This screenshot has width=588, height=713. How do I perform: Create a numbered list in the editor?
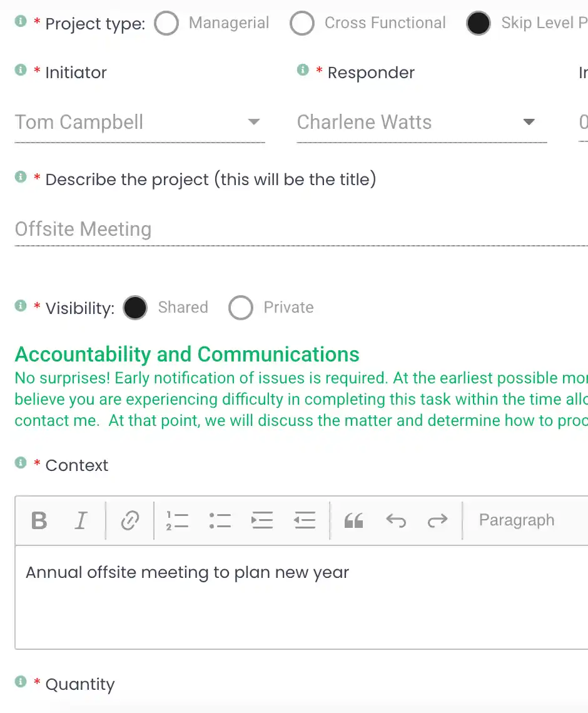[x=178, y=520]
